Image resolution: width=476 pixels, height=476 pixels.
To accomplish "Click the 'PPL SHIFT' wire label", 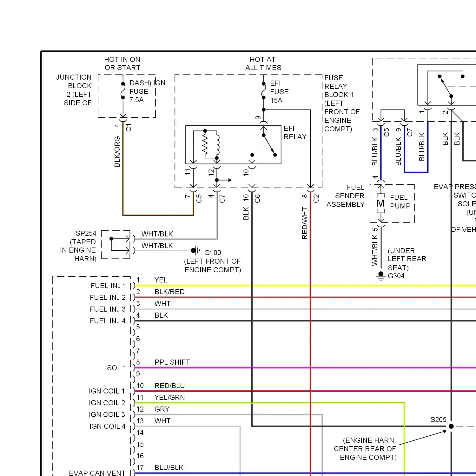I will 172,362.
